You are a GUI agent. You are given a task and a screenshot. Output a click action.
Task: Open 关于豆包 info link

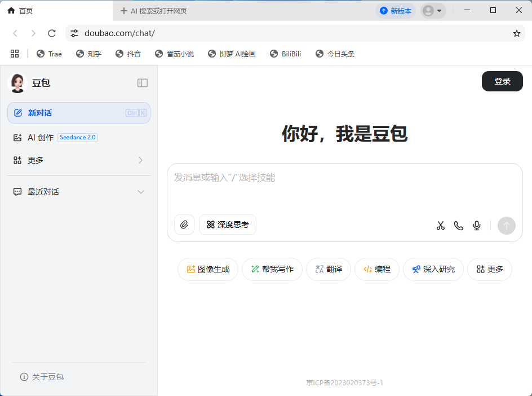pyautogui.click(x=42, y=377)
